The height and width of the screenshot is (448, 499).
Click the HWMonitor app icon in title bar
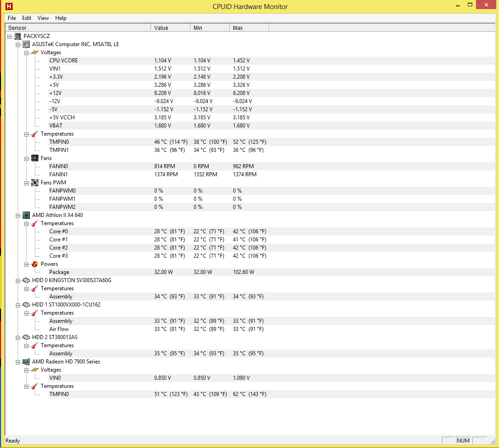9,7
